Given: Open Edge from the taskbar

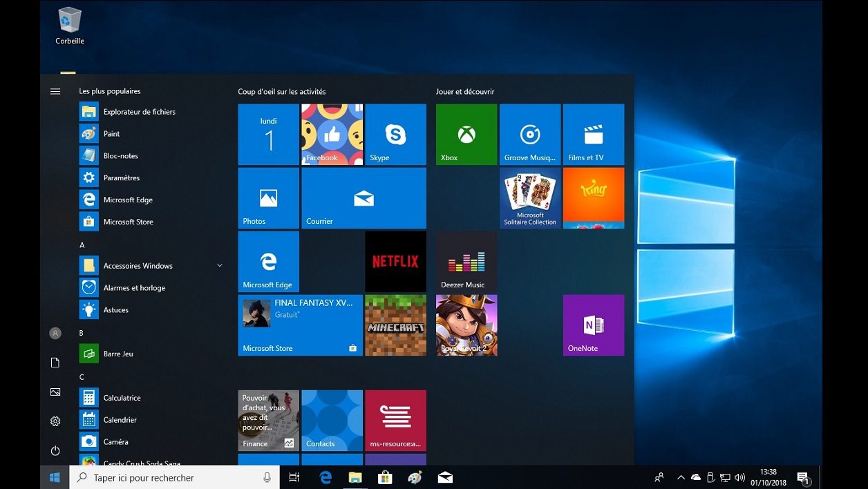Looking at the screenshot, I should pyautogui.click(x=325, y=477).
